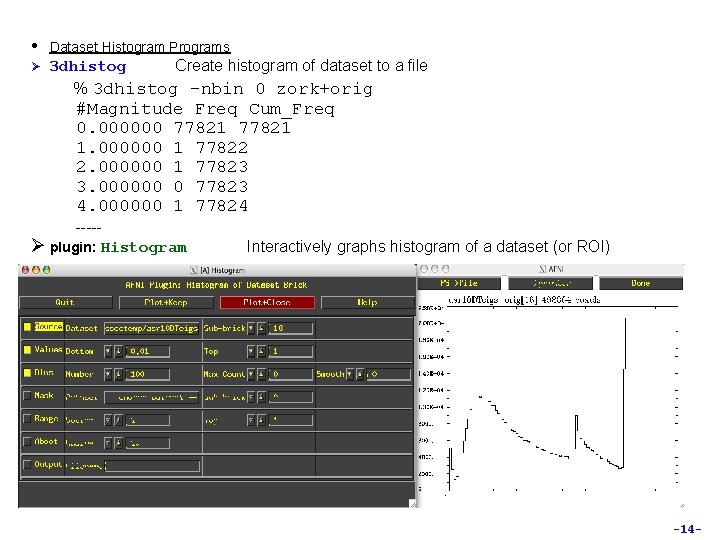Image resolution: width=720 pixels, height=540 pixels.
Task: Increase the Values Top with up arrow
Action: [261, 351]
